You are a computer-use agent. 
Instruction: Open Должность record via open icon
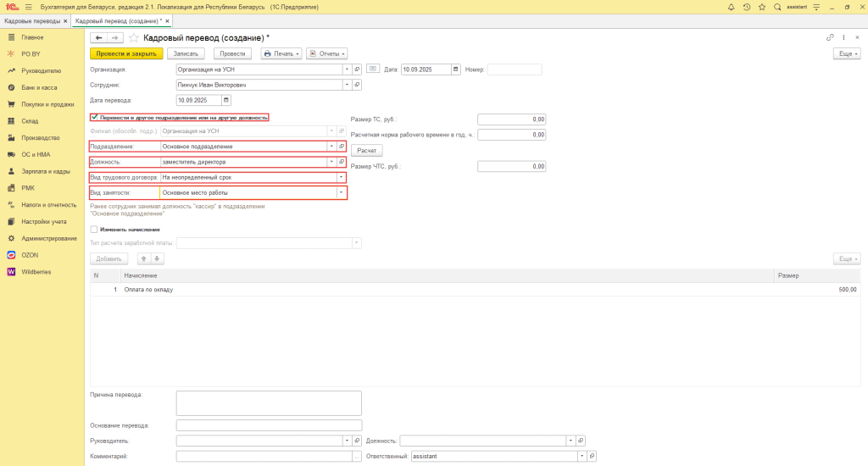[x=342, y=162]
